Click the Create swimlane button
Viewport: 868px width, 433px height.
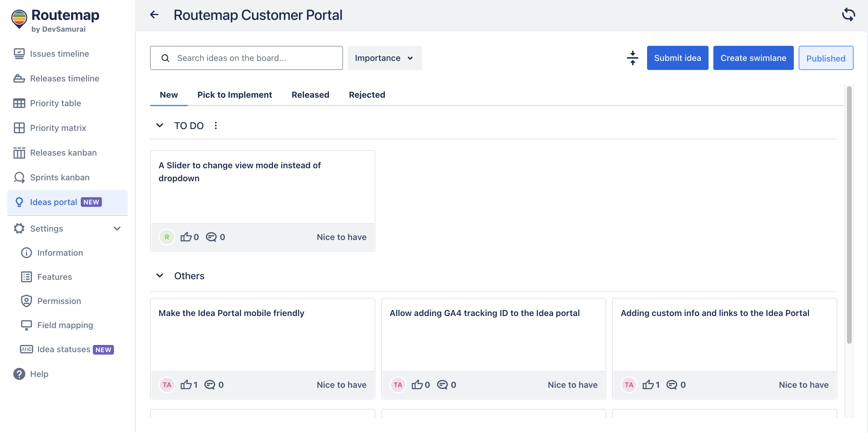tap(753, 58)
